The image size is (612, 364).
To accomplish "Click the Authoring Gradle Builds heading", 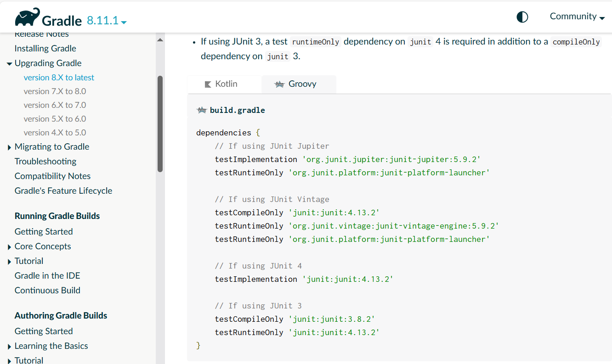I will coord(61,315).
